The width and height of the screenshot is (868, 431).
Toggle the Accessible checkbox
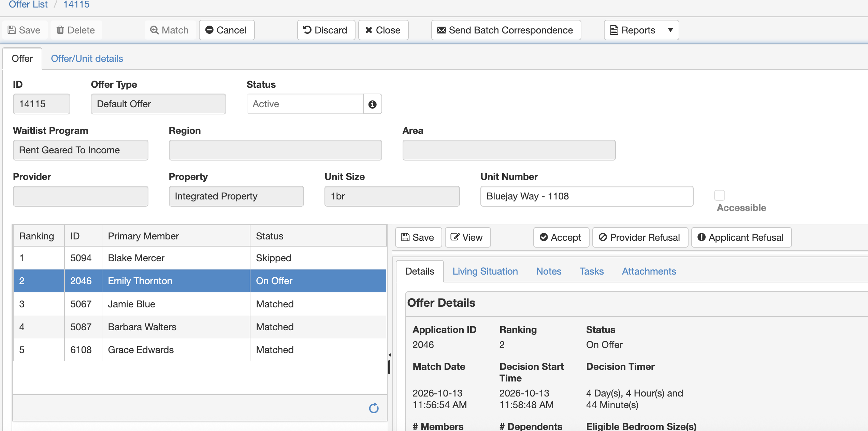[719, 195]
